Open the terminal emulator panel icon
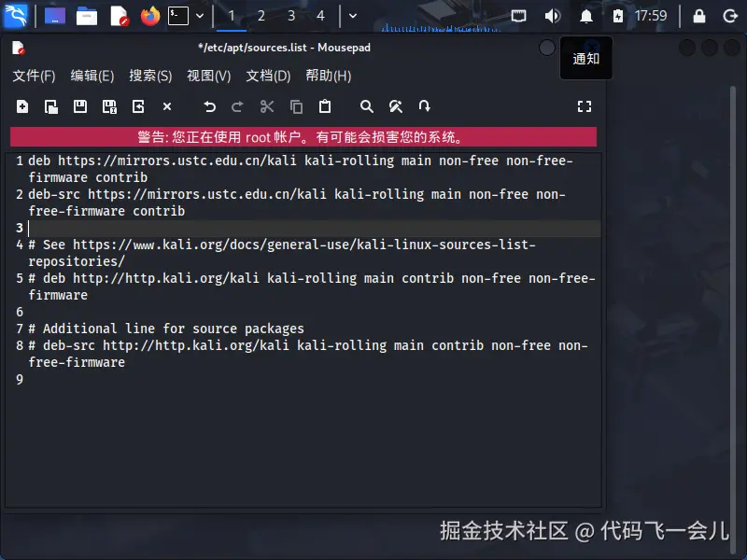Viewport: 747px width, 560px height. tap(178, 16)
